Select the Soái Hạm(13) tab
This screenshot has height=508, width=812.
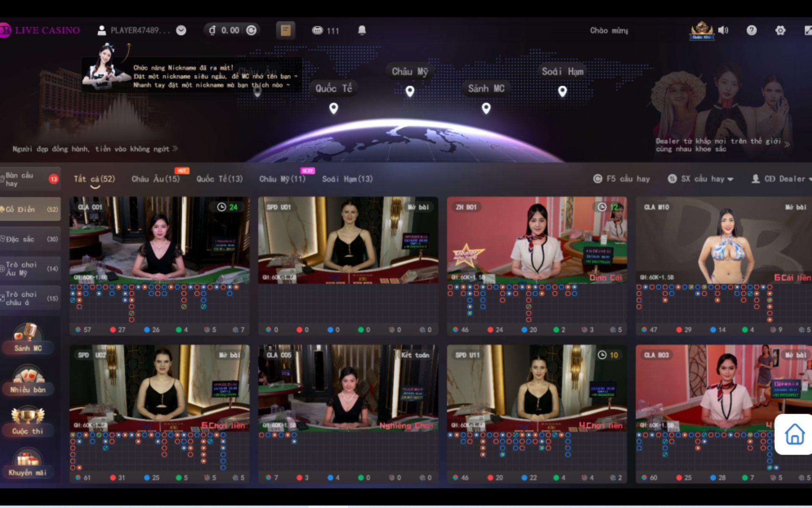347,179
